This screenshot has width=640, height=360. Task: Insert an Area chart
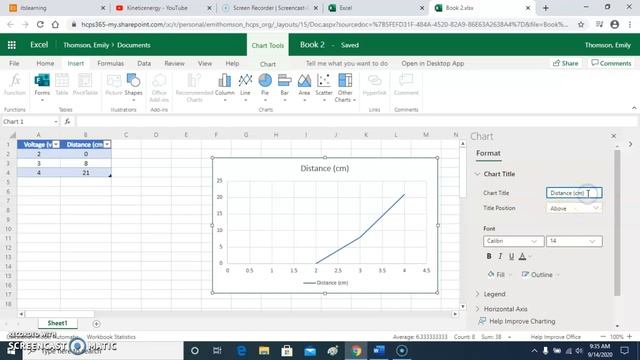click(304, 87)
